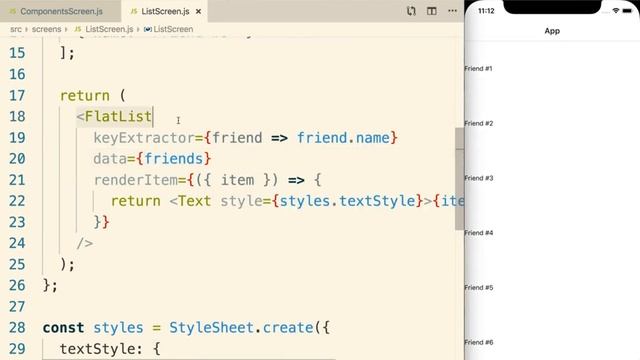Image resolution: width=640 pixels, height=360 pixels.
Task: Open the editor More Actions ellipsis menu
Action: coord(452,11)
